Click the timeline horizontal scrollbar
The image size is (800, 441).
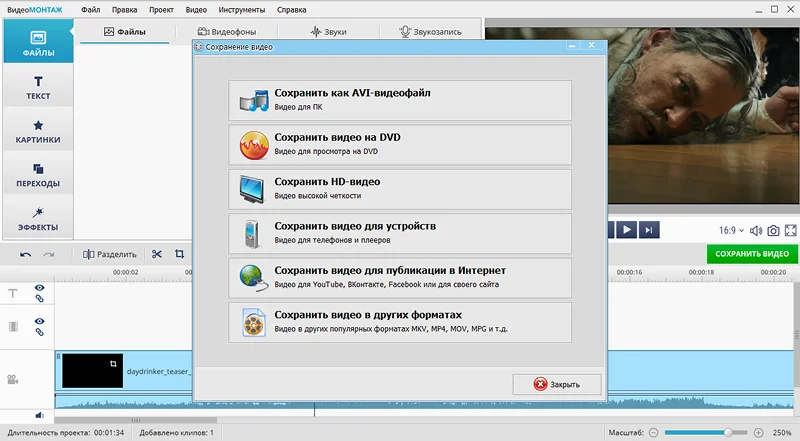(x=136, y=420)
